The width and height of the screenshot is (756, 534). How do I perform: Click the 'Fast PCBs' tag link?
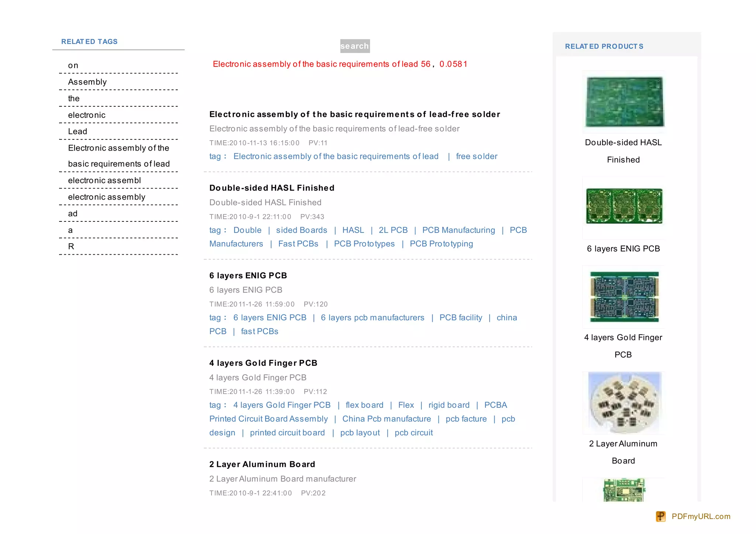(x=298, y=244)
